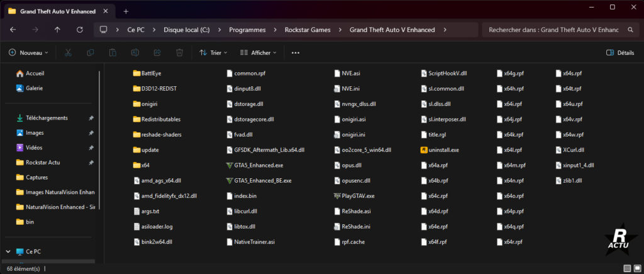644x274 pixels.
Task: Go back to the previous folder
Action: pos(13,30)
